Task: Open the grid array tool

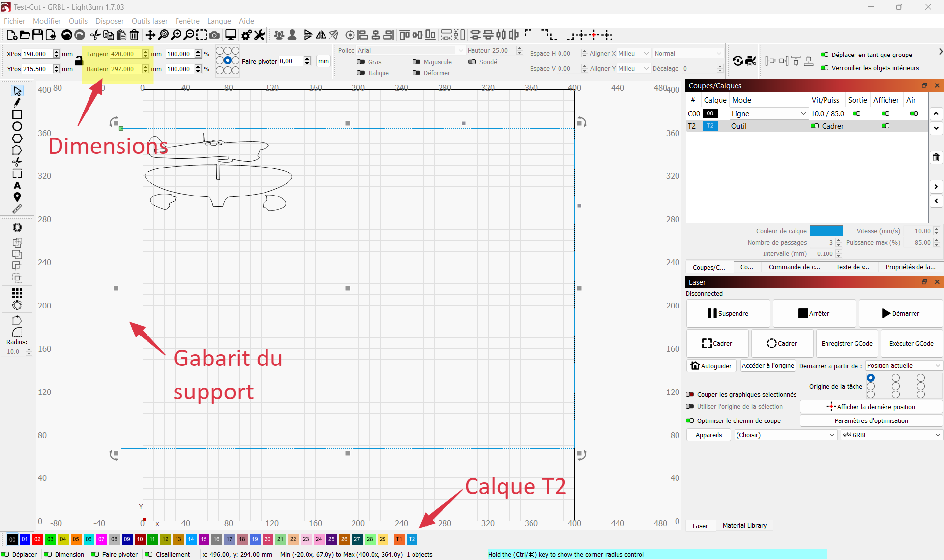Action: tap(17, 293)
